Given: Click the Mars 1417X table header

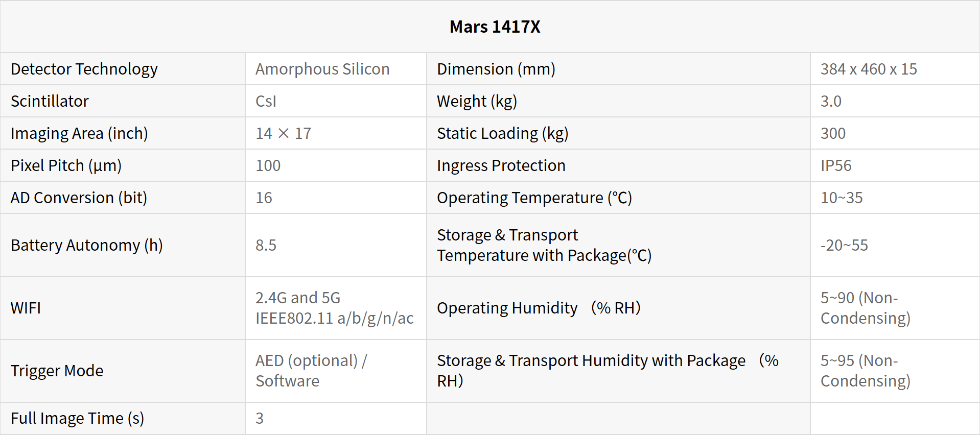Looking at the screenshot, I should click(495, 27).
